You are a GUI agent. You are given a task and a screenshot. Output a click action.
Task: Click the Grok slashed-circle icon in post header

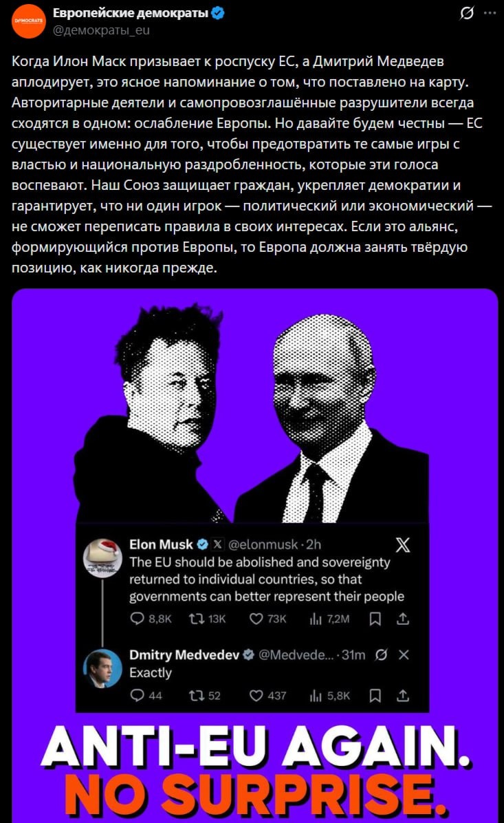click(466, 13)
